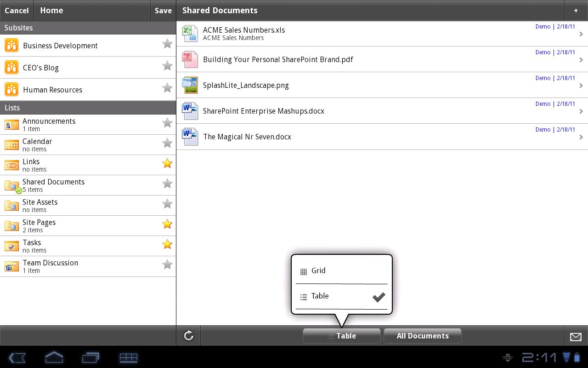The height and width of the screenshot is (368, 588).
Task: Select the Links list icon
Action: (x=11, y=165)
